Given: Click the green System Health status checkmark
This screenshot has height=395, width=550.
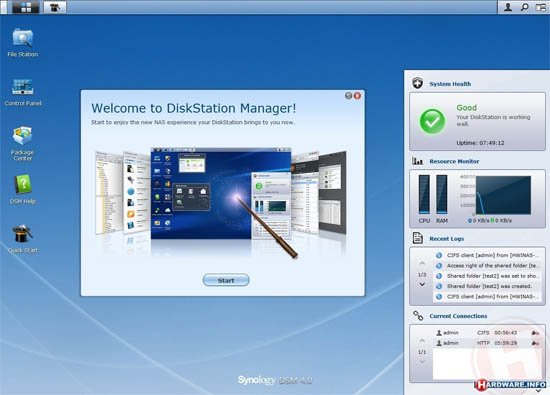Looking at the screenshot, I should coord(432,121).
